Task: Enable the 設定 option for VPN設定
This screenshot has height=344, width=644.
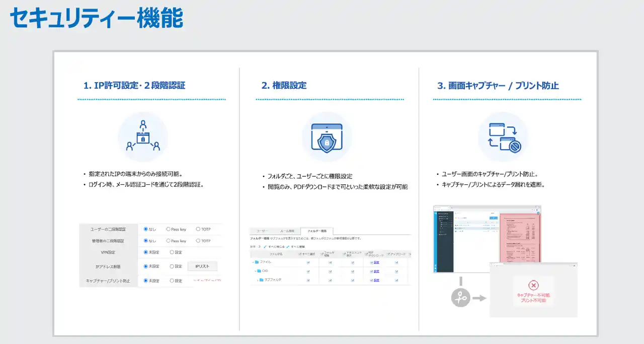Action: coord(172,252)
